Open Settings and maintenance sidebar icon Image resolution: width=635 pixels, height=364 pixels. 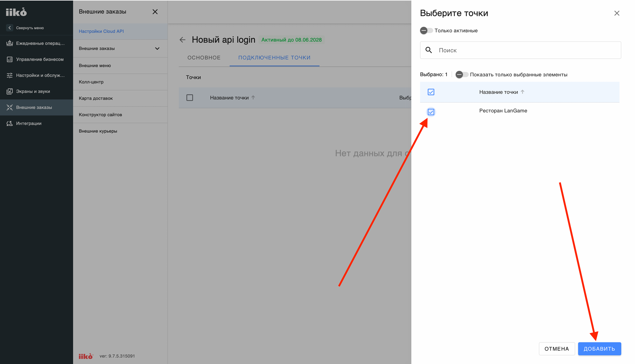coord(9,75)
